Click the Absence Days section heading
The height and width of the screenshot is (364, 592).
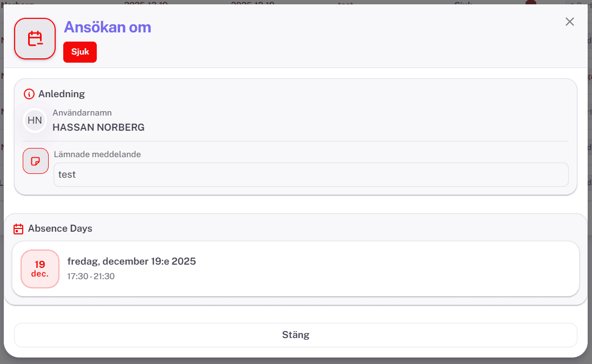point(60,228)
